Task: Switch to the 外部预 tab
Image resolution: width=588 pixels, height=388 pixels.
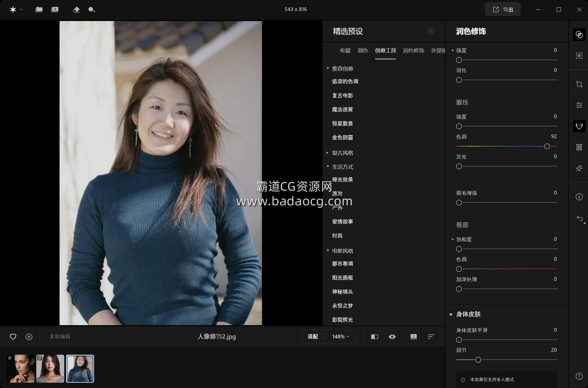Action: pyautogui.click(x=438, y=51)
